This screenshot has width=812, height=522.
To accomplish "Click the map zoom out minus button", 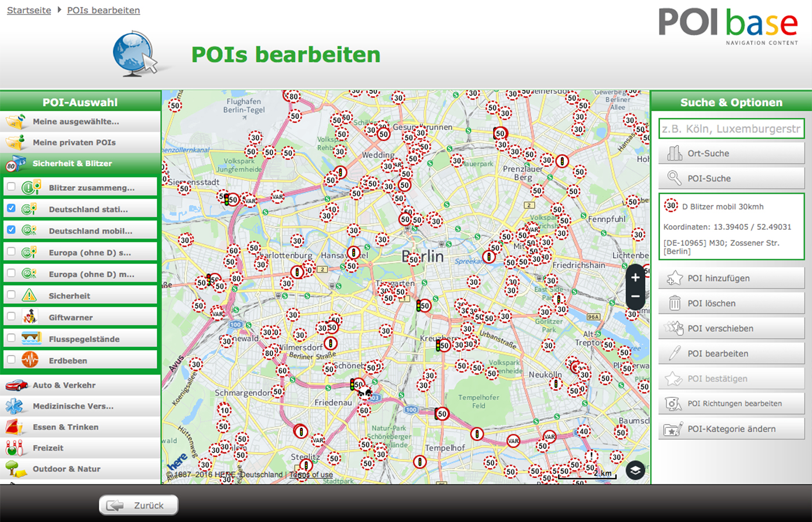I will point(635,296).
